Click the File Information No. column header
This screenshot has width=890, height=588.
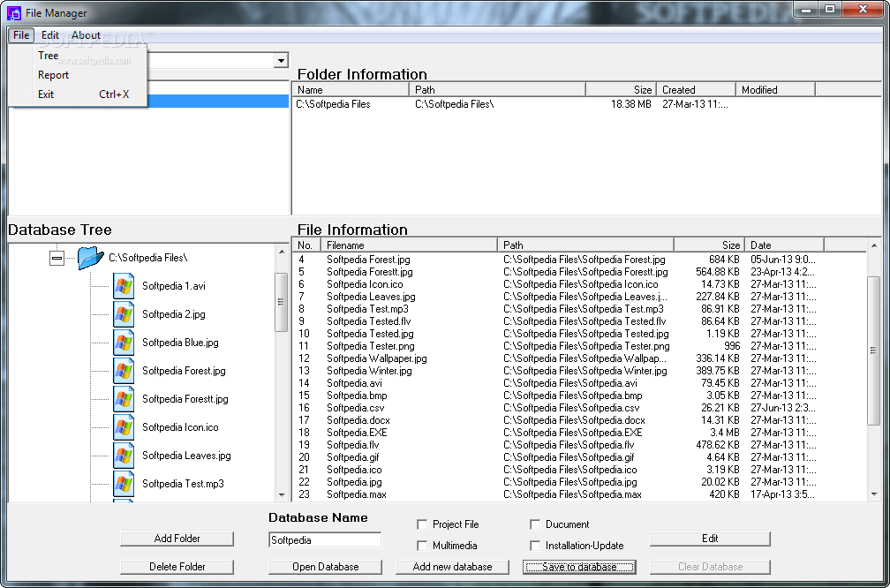coord(306,245)
